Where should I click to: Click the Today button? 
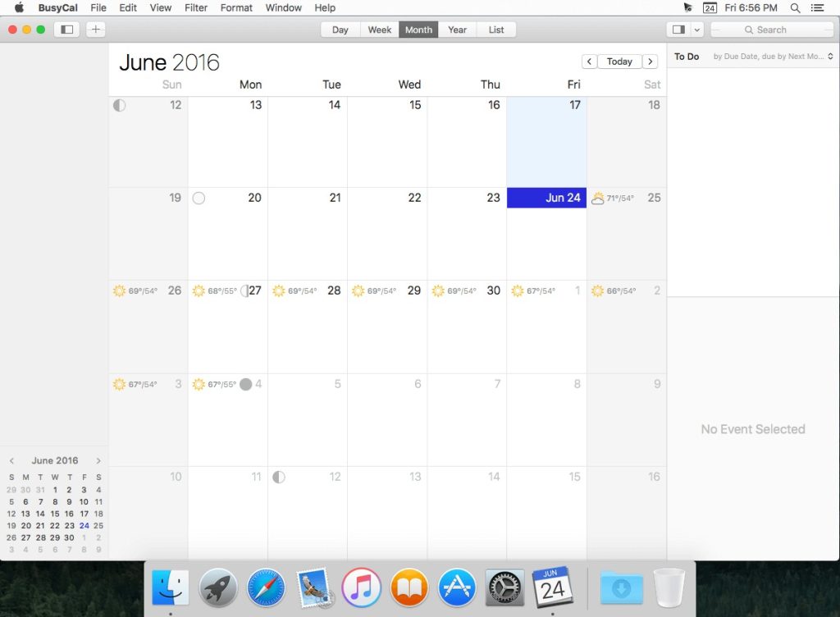click(x=619, y=62)
